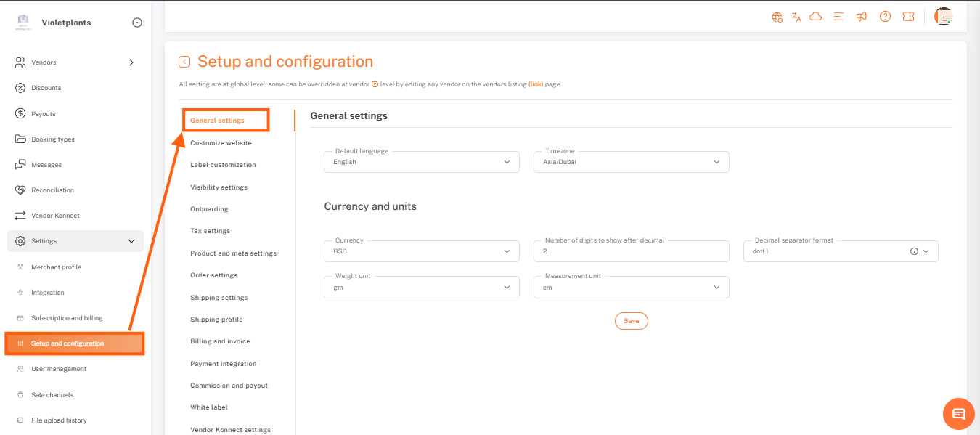Click the Save button
The width and height of the screenshot is (980, 435).
click(x=631, y=321)
